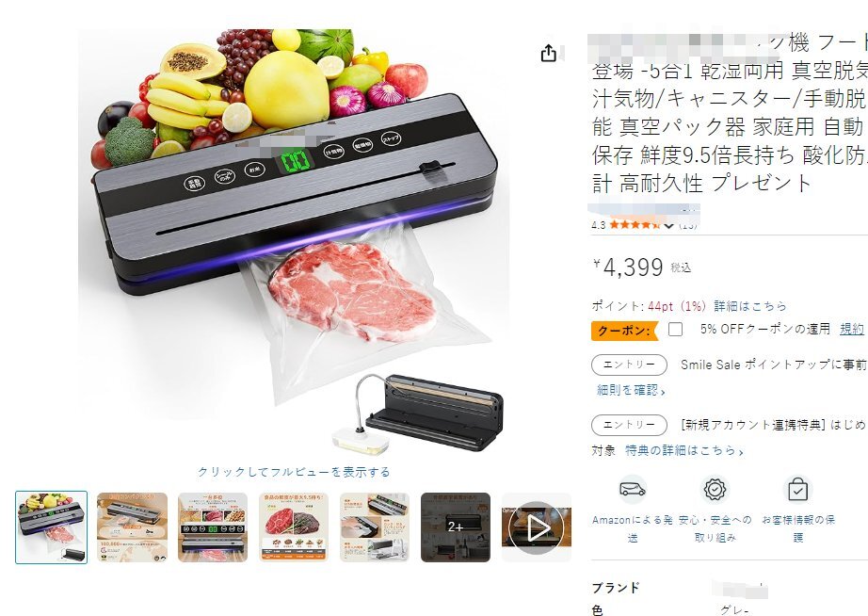868x616 pixels.
Task: Open points 詳細はこちら link
Action: (x=750, y=306)
